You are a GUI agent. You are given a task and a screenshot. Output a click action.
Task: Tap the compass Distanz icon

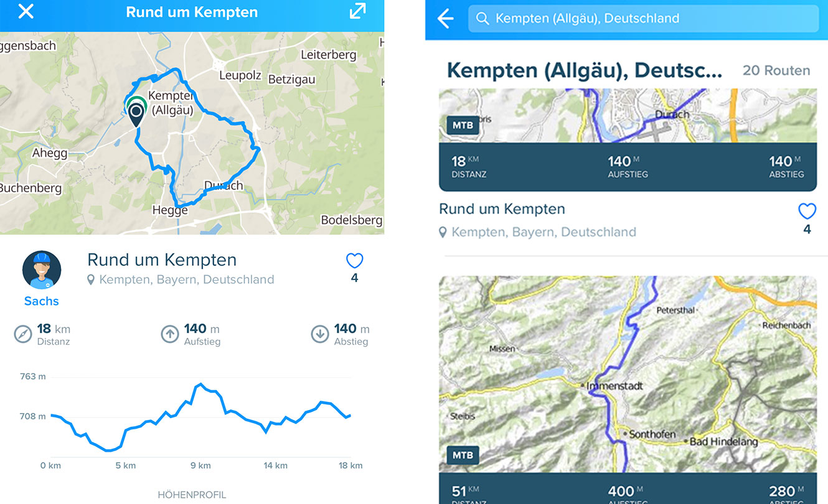(x=23, y=334)
